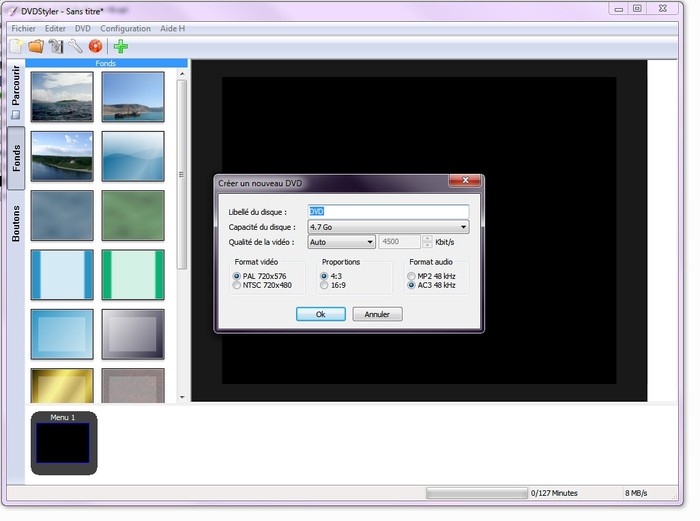700x521 pixels.
Task: Click the Annuler button
Action: [377, 314]
